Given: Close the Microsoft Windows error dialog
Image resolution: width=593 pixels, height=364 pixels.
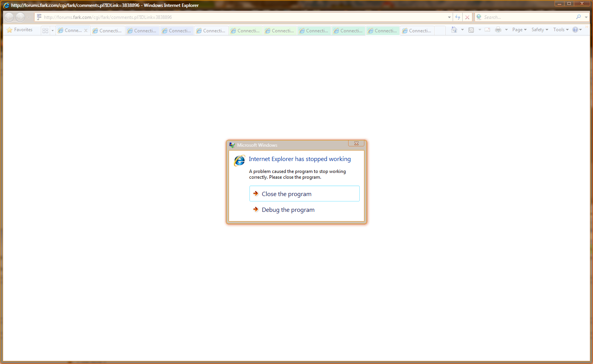Looking at the screenshot, I should coord(356,143).
